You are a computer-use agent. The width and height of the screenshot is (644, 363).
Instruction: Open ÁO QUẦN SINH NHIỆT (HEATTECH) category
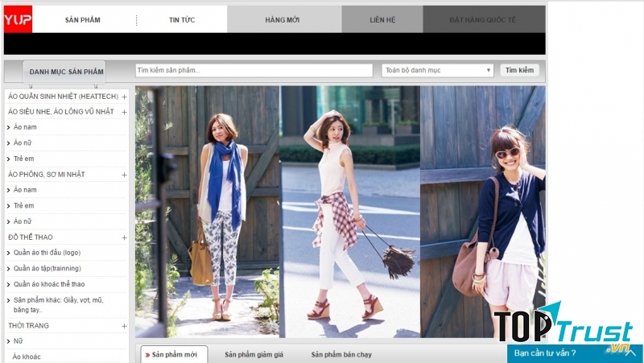coord(64,97)
